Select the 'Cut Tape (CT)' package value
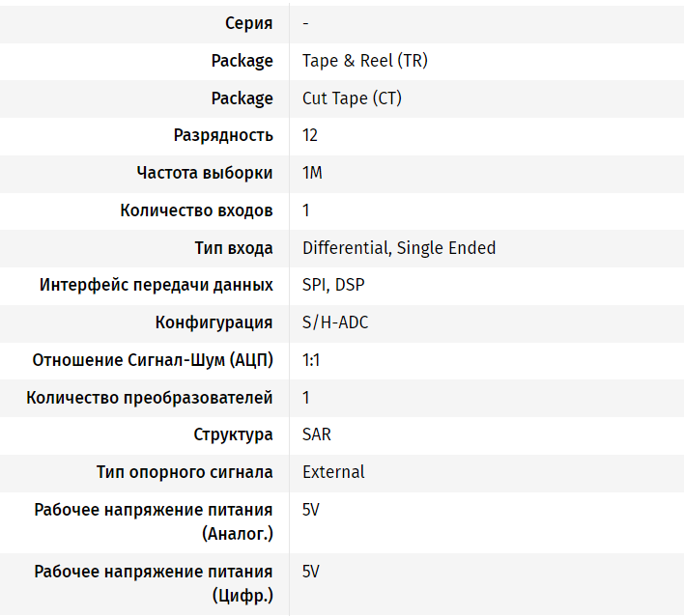 (x=352, y=98)
